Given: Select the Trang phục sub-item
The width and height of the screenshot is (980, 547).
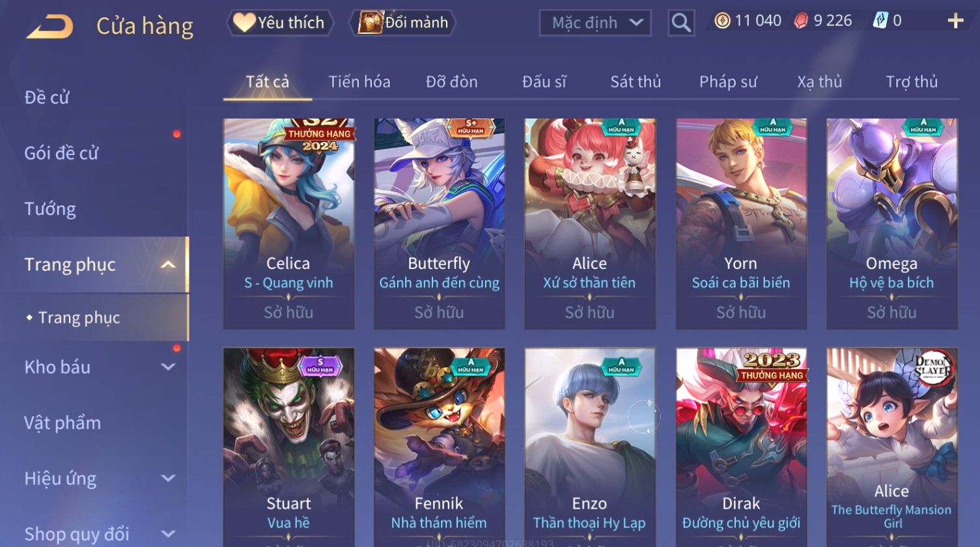Looking at the screenshot, I should (79, 317).
